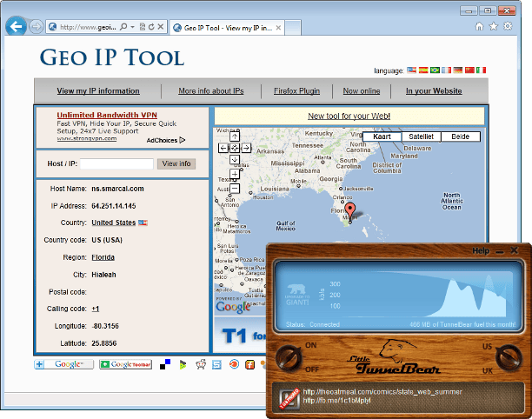The height and width of the screenshot is (419, 532).
Task: Click the search magnifier in address bar
Action: [123, 27]
